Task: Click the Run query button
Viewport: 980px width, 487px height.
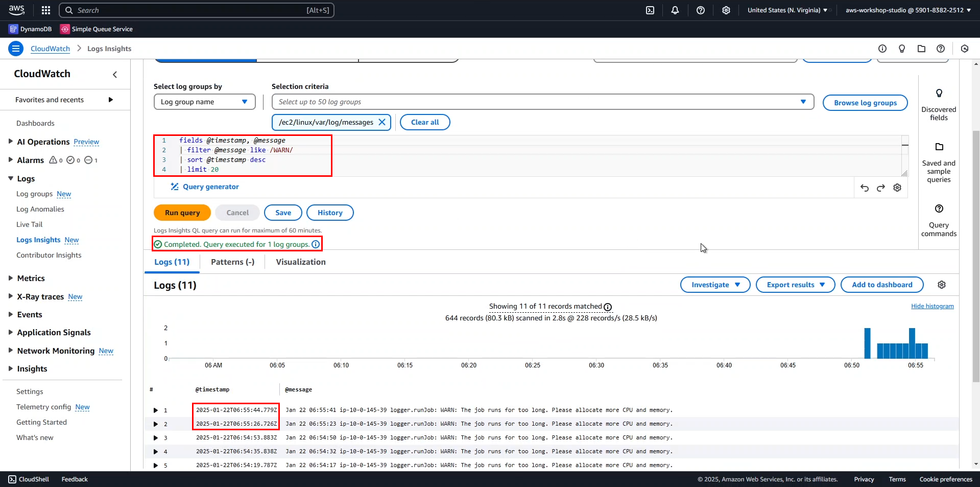Action: 182,213
